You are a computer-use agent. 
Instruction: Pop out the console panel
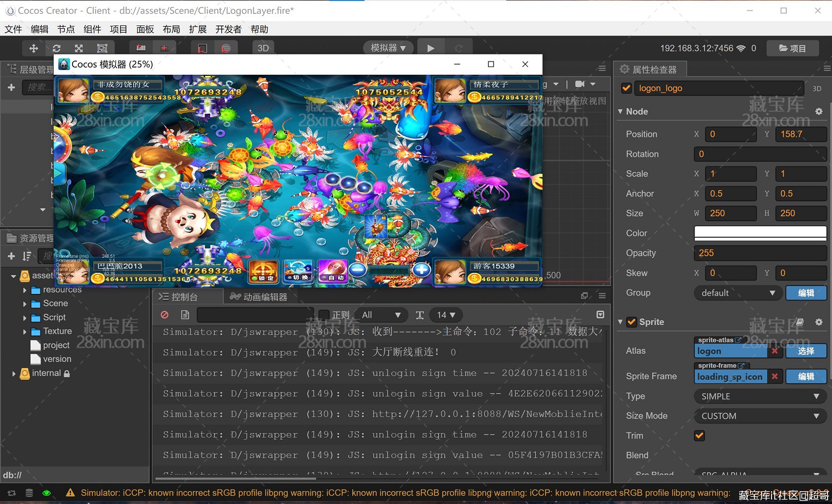584,296
